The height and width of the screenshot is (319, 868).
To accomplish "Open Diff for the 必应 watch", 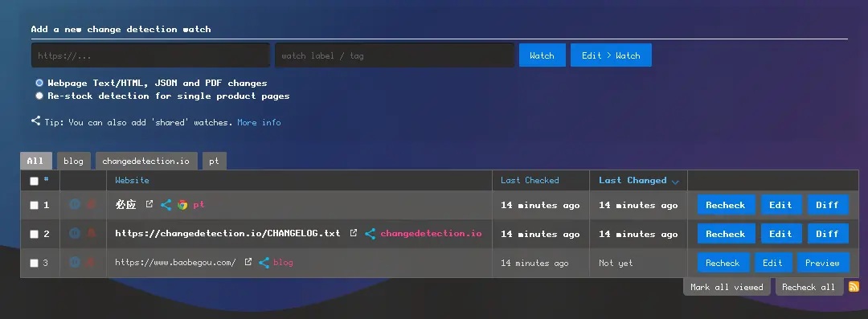I will 828,205.
